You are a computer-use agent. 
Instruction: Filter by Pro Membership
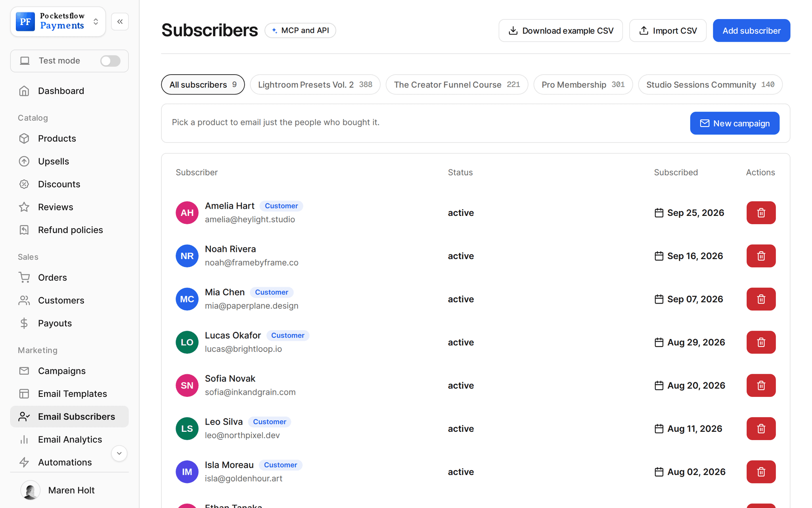tap(583, 85)
